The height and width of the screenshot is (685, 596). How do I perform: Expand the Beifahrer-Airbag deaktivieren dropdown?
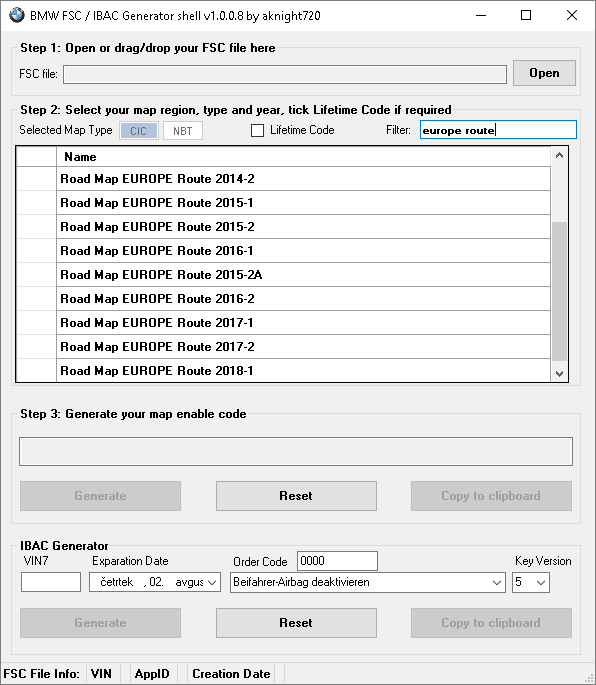click(496, 582)
